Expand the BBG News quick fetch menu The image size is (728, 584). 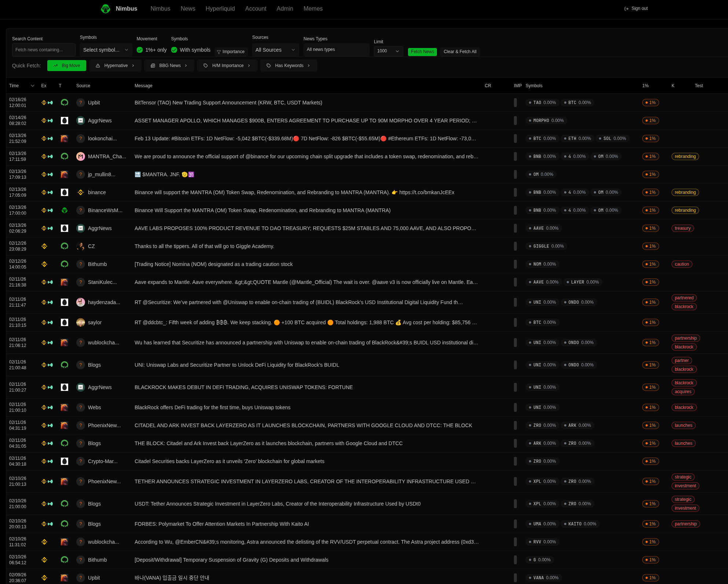(x=169, y=66)
